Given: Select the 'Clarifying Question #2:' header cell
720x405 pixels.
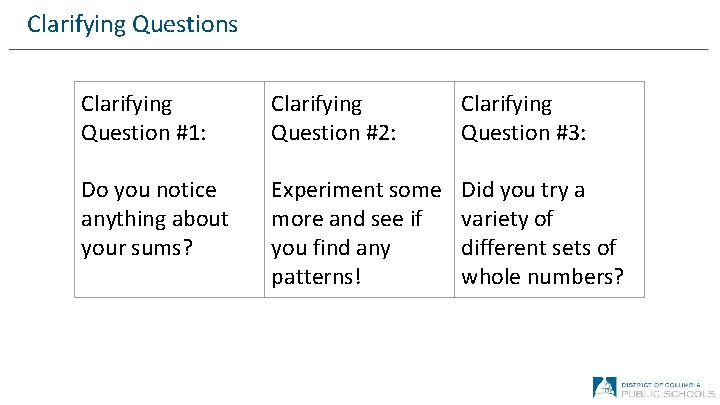Looking at the screenshot, I should [x=331, y=118].
